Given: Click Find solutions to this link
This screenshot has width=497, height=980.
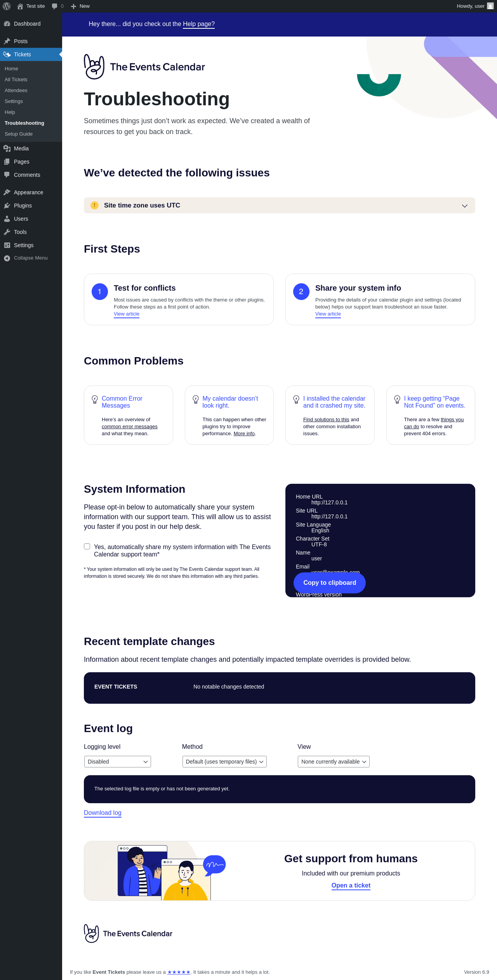Looking at the screenshot, I should coord(326,420).
